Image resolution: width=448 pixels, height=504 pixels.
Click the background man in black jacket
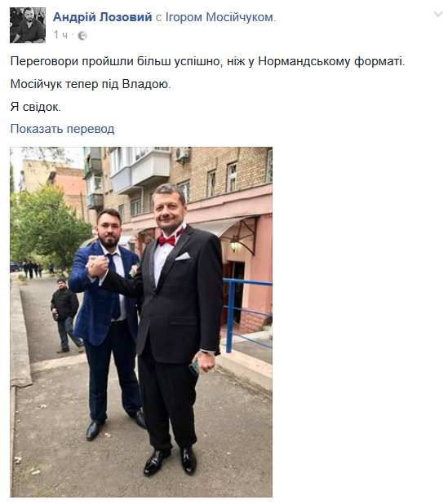[x=67, y=316]
